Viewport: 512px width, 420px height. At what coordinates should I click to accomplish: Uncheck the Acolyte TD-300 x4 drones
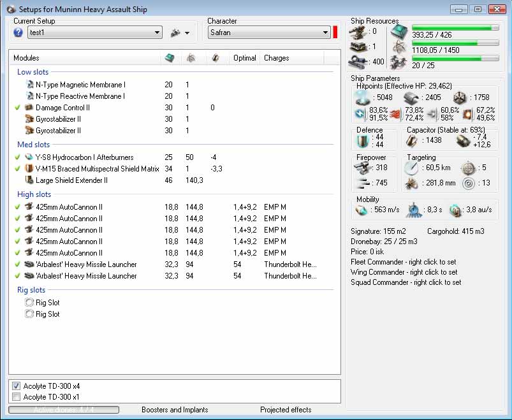[16, 386]
